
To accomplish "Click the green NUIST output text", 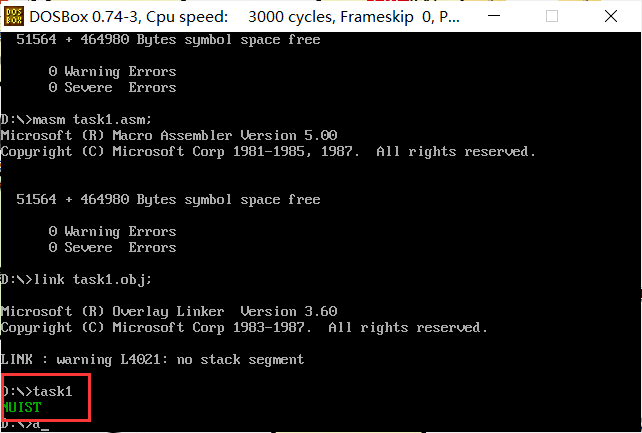I will coord(21,408).
